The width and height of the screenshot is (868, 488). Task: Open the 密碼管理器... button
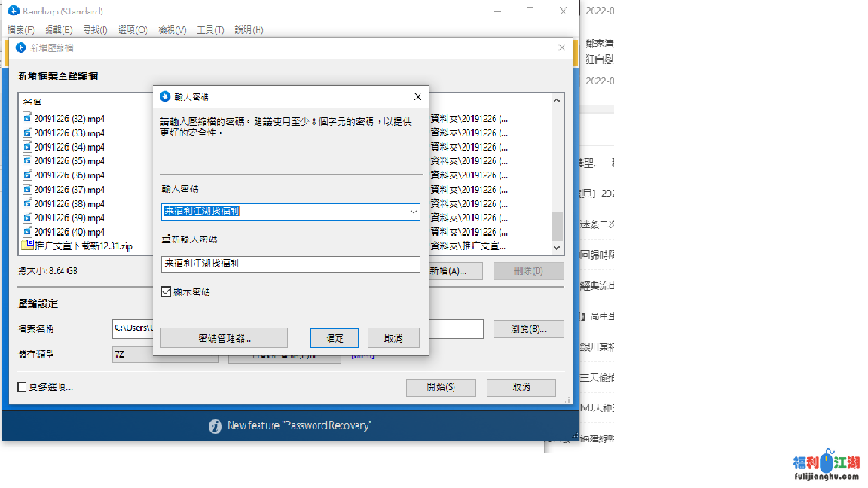click(x=224, y=338)
